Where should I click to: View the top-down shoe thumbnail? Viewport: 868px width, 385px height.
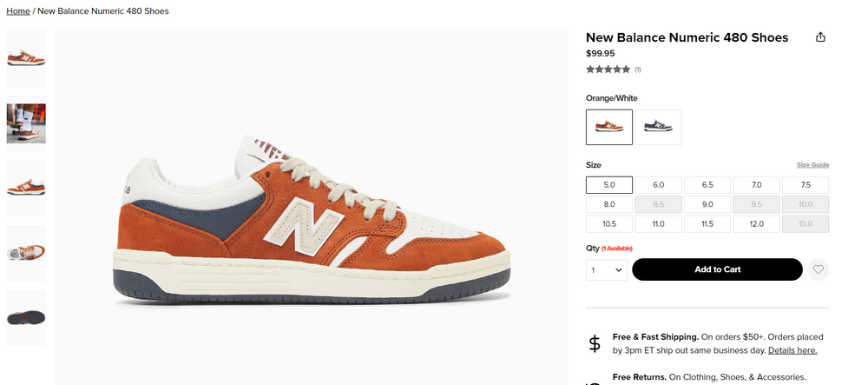click(26, 252)
